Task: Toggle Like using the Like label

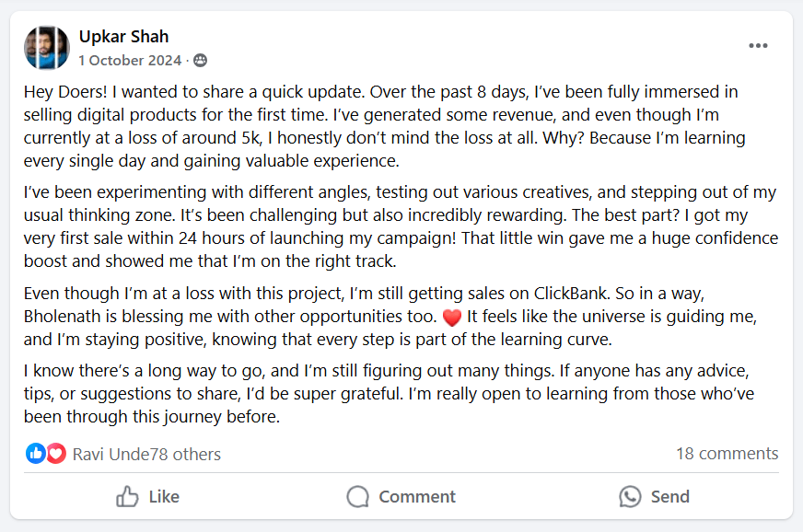Action: point(164,497)
